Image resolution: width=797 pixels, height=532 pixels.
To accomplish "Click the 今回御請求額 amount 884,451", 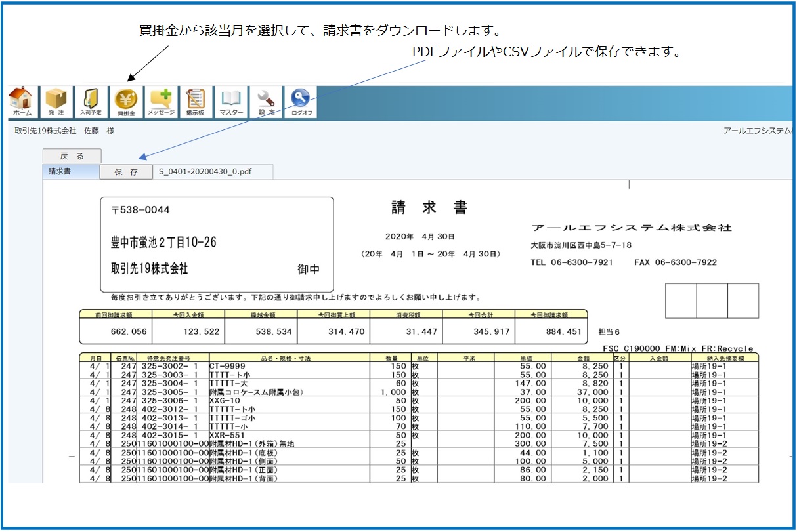I will tap(551, 332).
